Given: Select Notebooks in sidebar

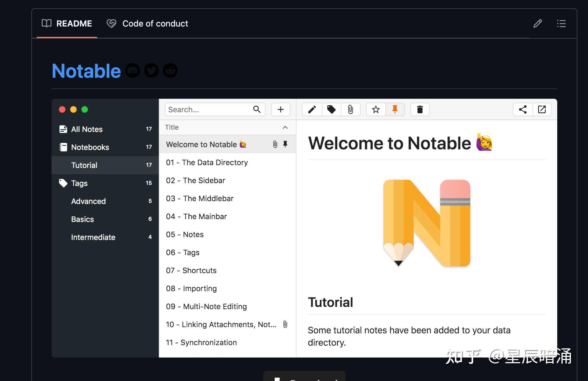Looking at the screenshot, I should (x=105, y=147).
